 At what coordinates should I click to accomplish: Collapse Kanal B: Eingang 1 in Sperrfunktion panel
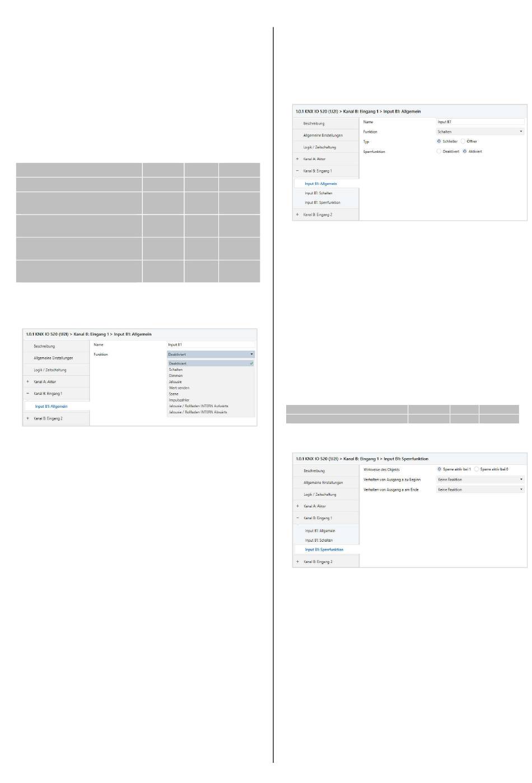[297, 518]
